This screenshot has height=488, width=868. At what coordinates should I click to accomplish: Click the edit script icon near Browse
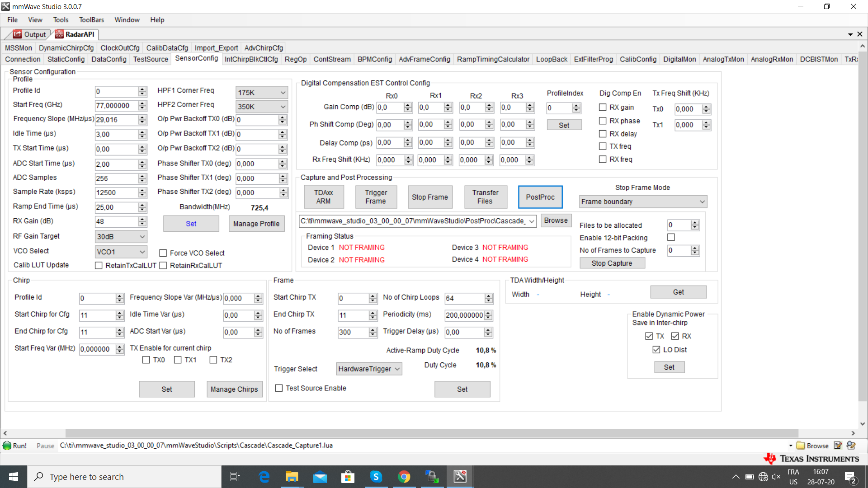tap(838, 446)
